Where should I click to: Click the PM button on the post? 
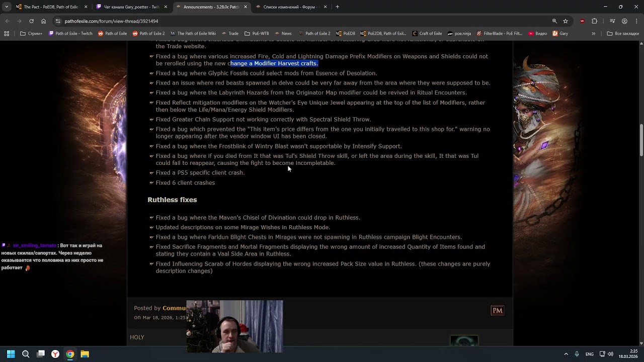point(497,310)
